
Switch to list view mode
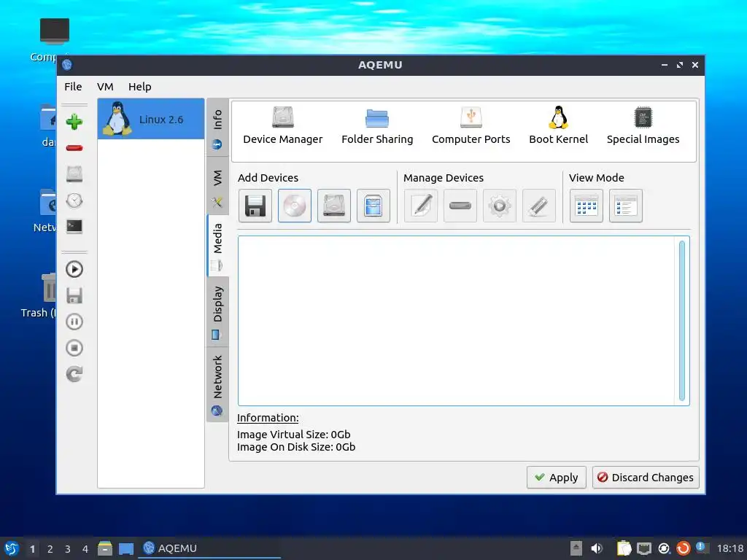point(625,206)
